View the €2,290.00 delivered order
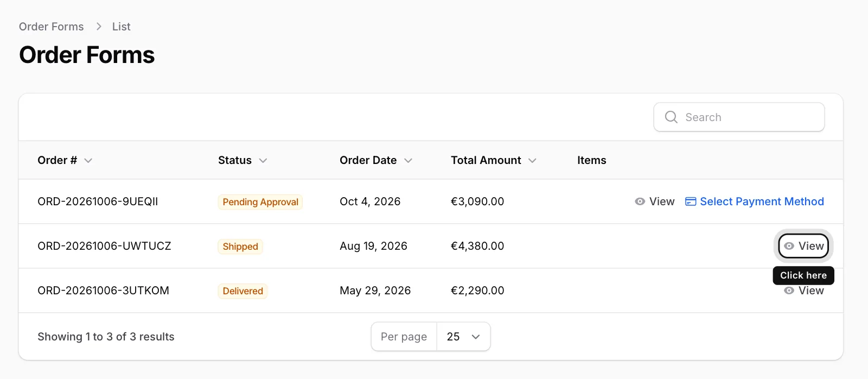The width and height of the screenshot is (868, 379). coord(804,290)
